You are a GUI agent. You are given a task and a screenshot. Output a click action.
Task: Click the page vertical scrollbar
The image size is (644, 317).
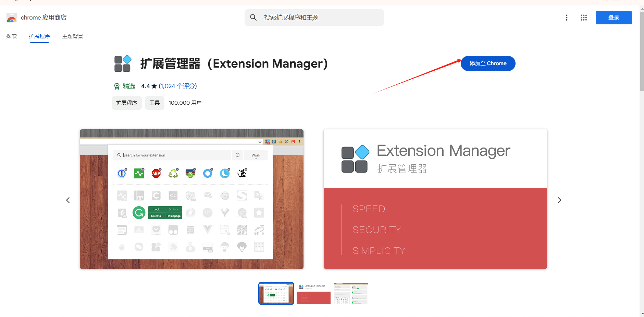click(642, 51)
